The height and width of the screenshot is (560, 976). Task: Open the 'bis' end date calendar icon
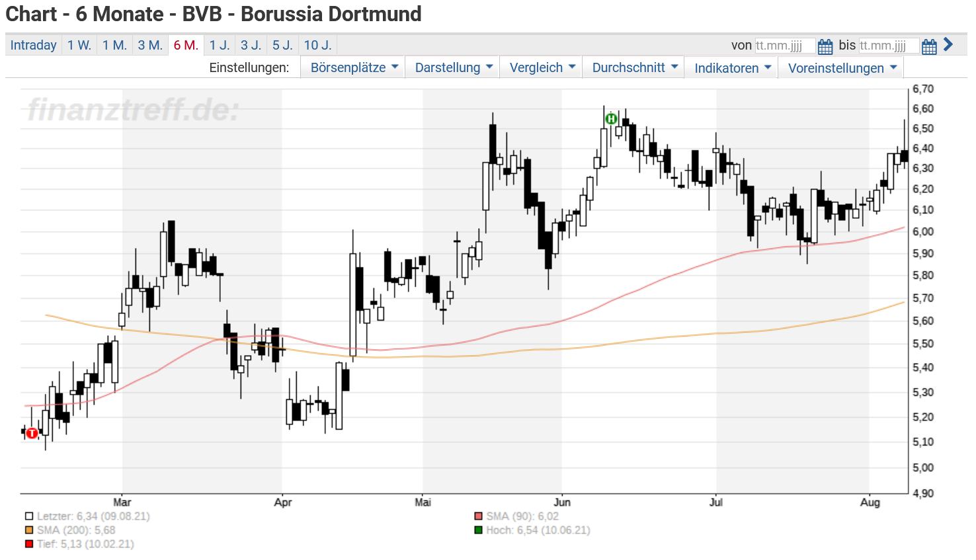coord(929,46)
